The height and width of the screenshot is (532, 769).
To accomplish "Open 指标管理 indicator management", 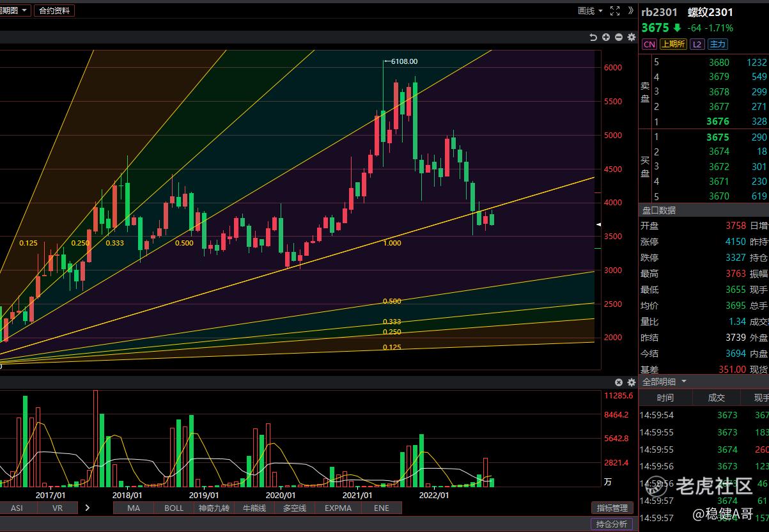I will (612, 508).
